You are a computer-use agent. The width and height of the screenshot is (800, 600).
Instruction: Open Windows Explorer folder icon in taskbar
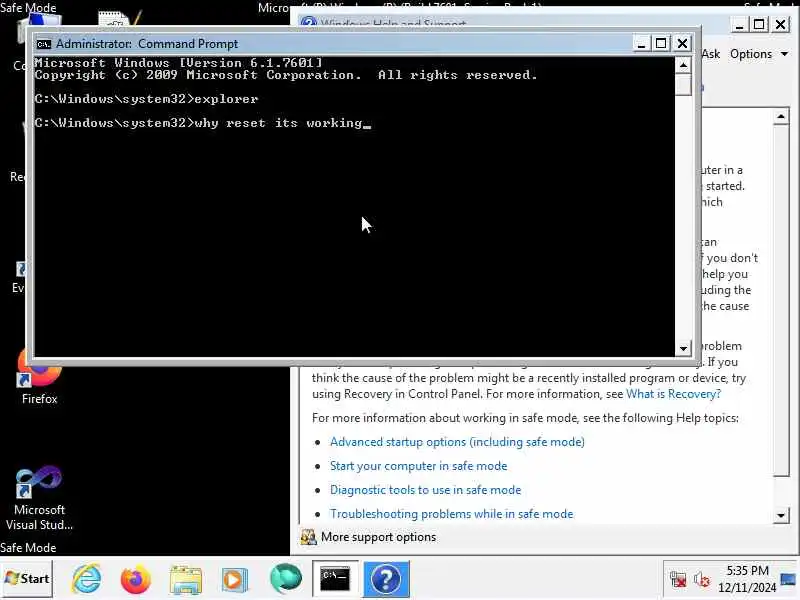[186, 580]
